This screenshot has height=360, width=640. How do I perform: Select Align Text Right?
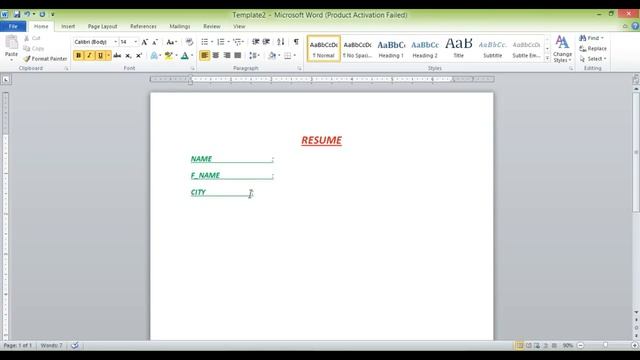point(227,56)
